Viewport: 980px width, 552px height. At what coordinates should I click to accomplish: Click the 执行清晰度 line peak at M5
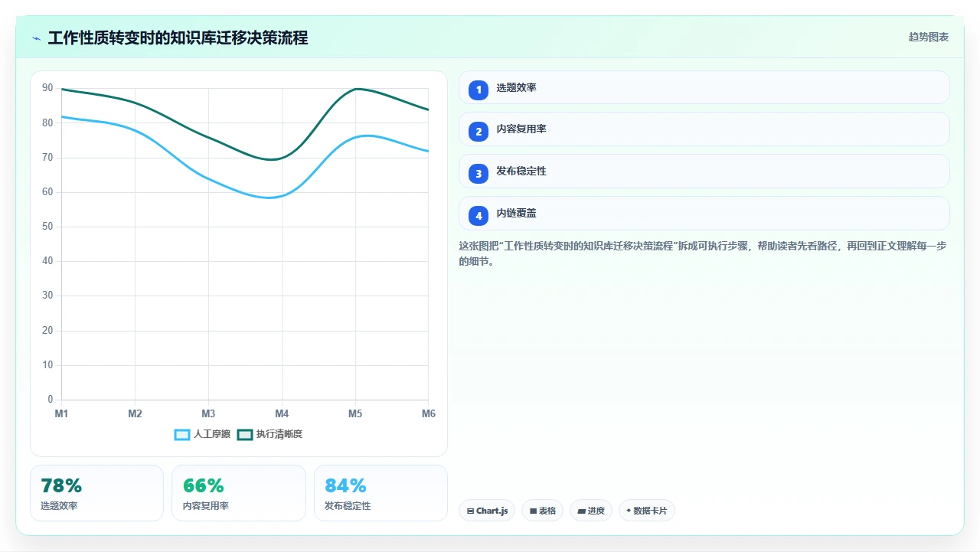(355, 89)
